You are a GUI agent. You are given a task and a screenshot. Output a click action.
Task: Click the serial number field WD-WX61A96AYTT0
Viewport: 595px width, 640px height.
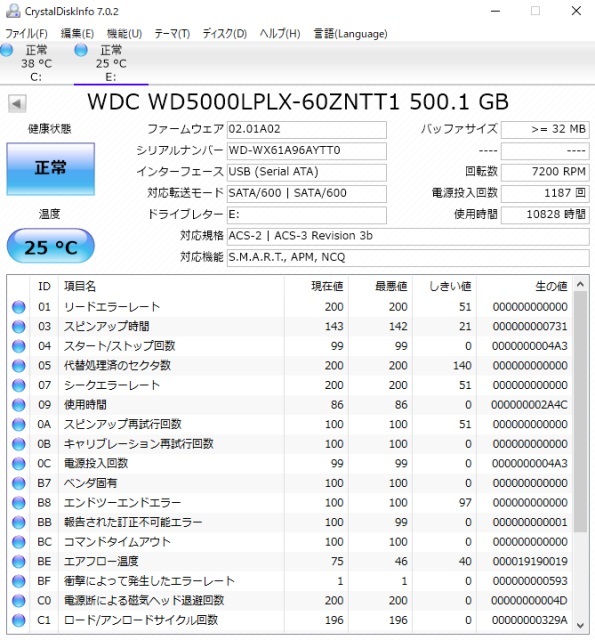(x=306, y=151)
